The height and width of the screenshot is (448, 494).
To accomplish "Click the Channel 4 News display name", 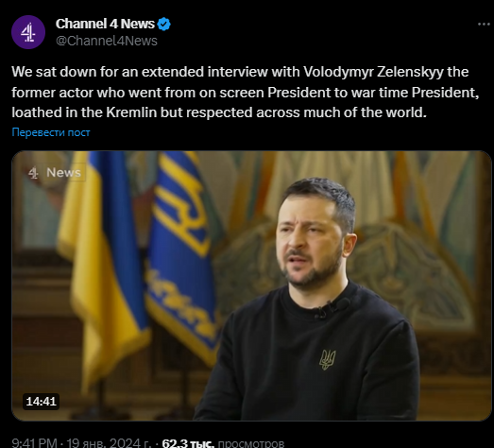I will click(x=105, y=24).
